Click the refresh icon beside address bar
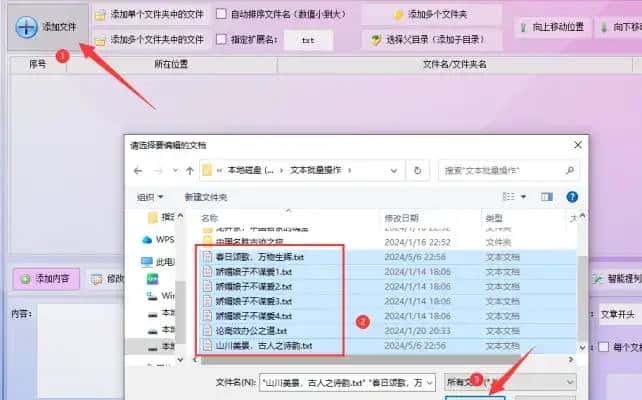This screenshot has height=400, width=642. tap(417, 171)
